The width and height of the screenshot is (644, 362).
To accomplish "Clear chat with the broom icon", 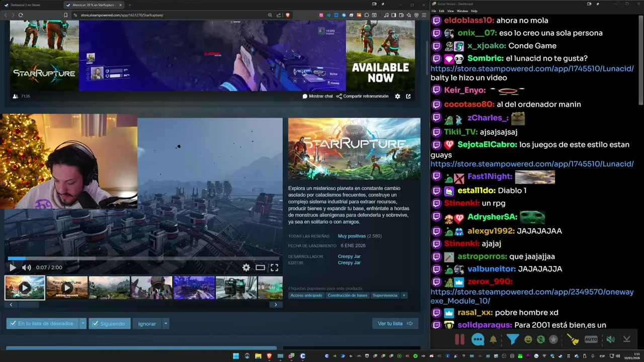I will (573, 339).
